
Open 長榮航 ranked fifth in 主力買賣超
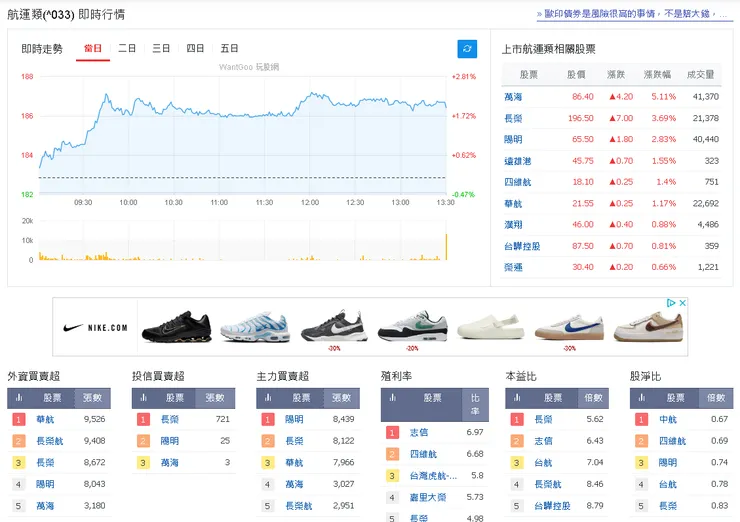pyautogui.click(x=299, y=506)
